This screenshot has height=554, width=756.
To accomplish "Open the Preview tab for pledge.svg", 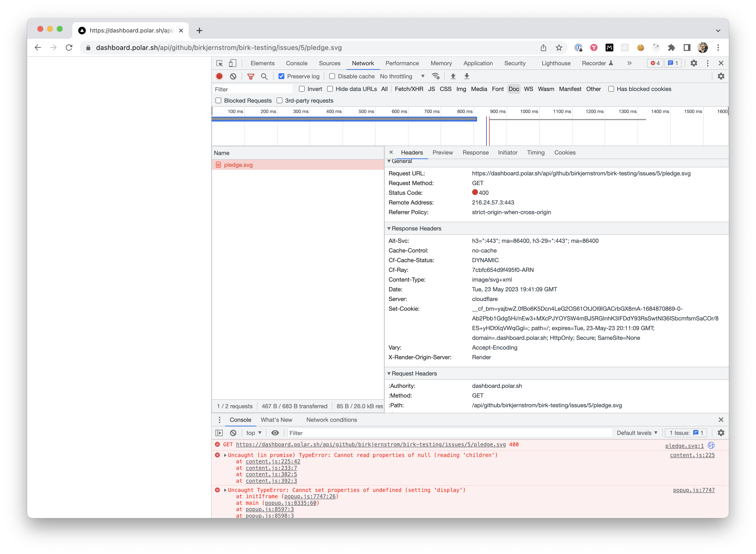I will coord(442,153).
